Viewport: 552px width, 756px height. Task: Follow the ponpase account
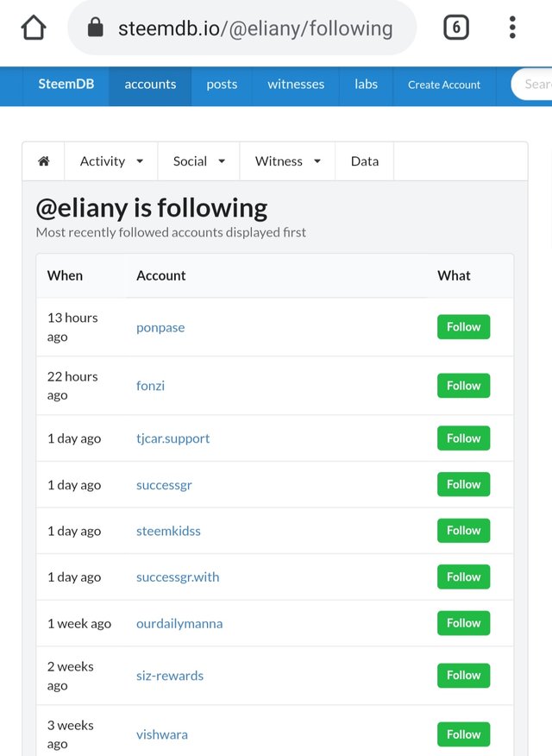tap(463, 327)
